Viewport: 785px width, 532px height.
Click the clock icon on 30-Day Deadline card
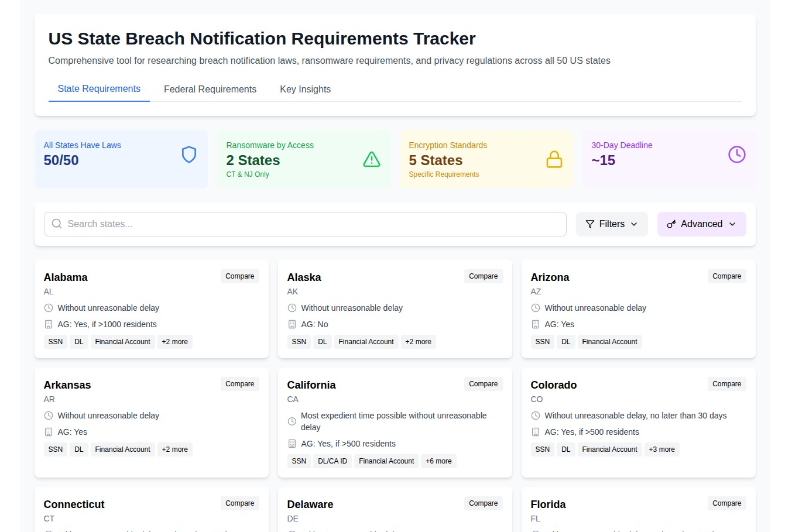coord(736,155)
